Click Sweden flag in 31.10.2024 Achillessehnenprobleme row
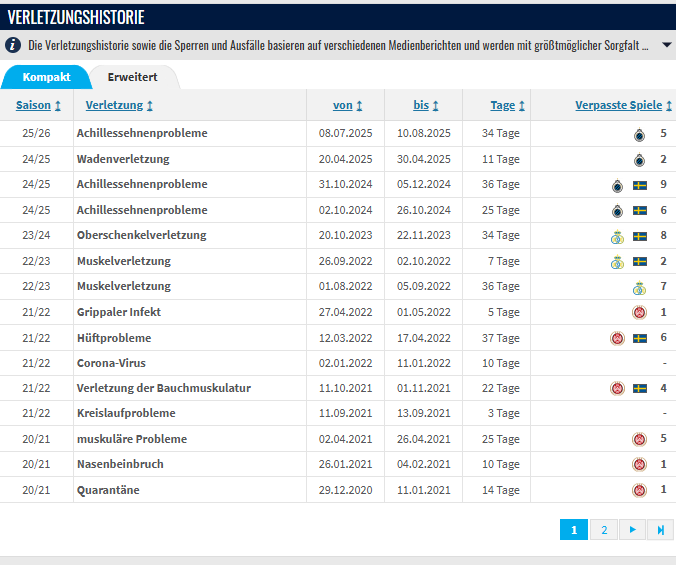The image size is (676, 565). [x=640, y=186]
